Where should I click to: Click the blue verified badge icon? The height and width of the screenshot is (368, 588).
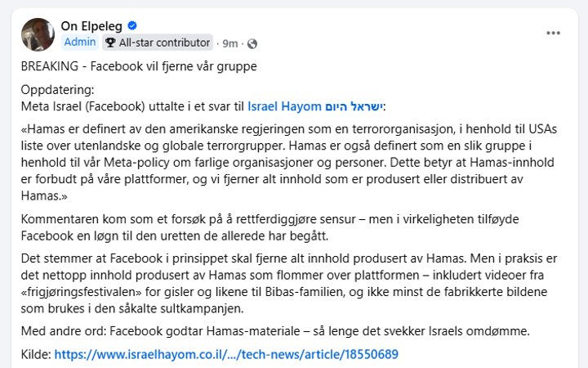pos(132,25)
